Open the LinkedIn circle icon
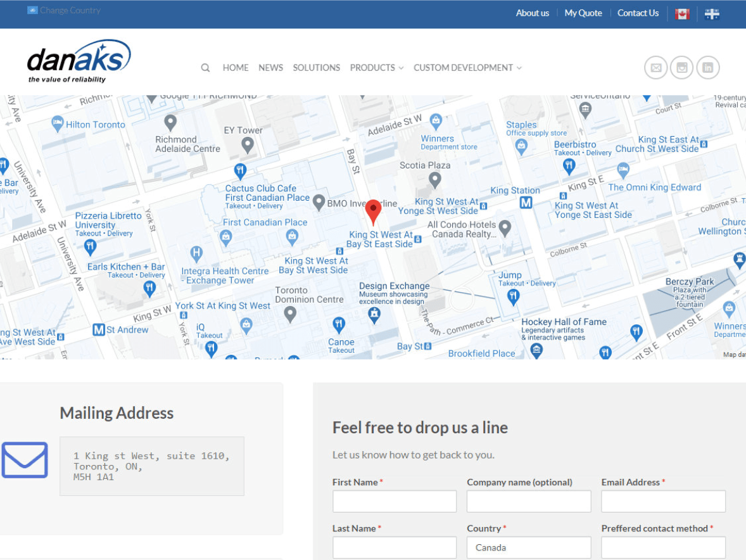Viewport: 746px width, 560px height. [708, 68]
